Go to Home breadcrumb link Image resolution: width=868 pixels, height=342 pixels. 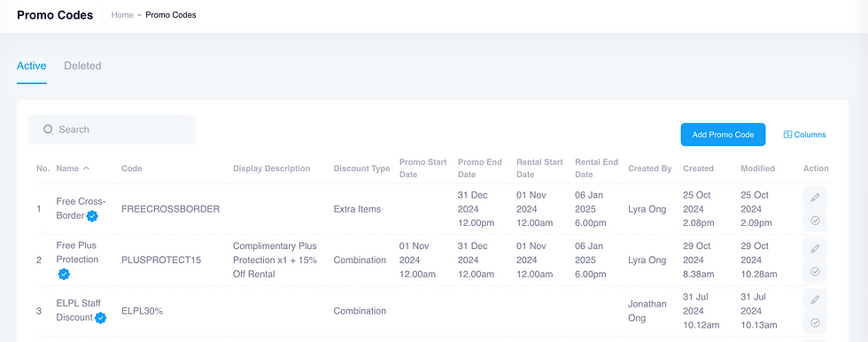(122, 15)
